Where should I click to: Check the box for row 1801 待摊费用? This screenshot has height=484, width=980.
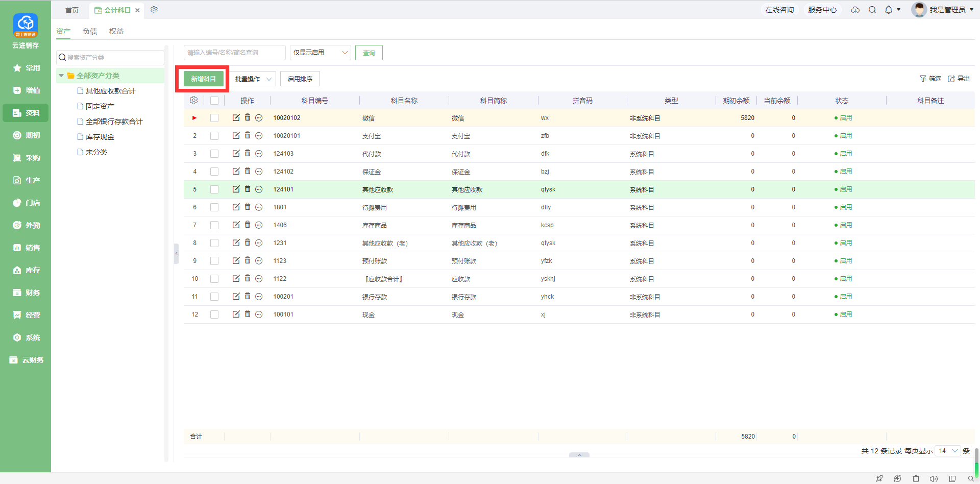tap(214, 207)
